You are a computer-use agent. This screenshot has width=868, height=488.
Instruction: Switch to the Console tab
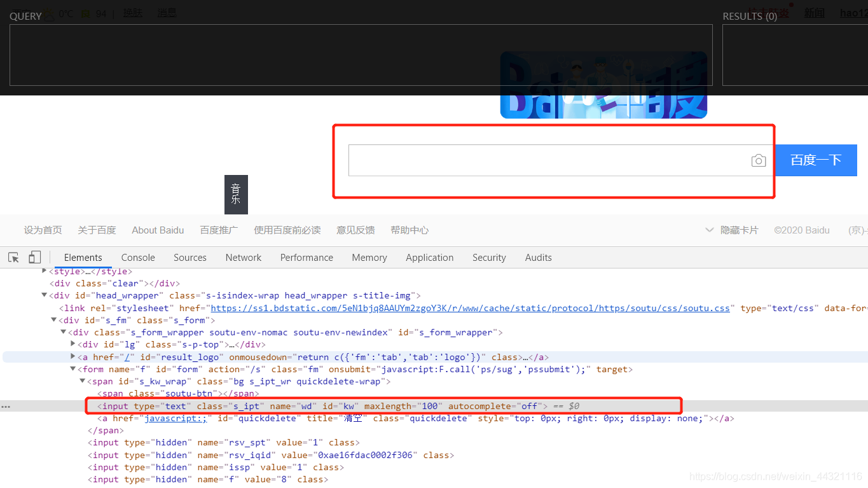point(138,258)
